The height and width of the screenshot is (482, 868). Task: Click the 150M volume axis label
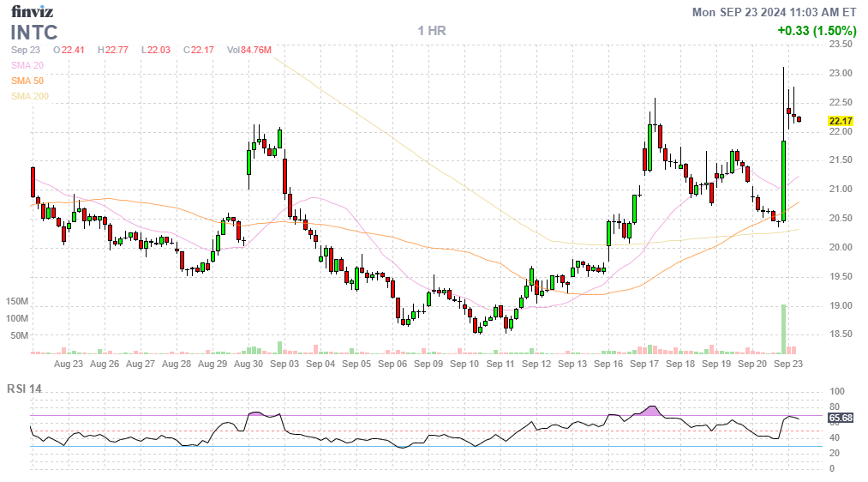[x=16, y=302]
